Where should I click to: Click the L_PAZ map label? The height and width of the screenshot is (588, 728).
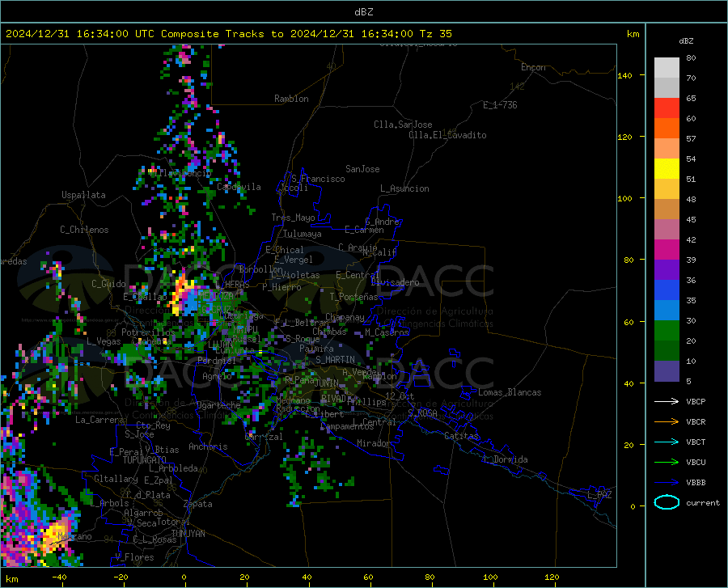(600, 495)
